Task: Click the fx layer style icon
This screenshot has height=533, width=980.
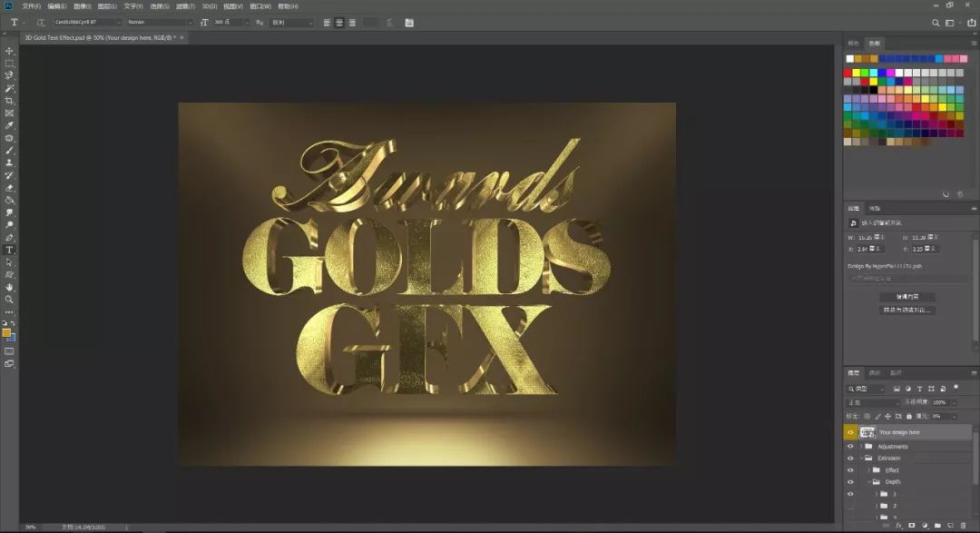Action: [x=898, y=525]
